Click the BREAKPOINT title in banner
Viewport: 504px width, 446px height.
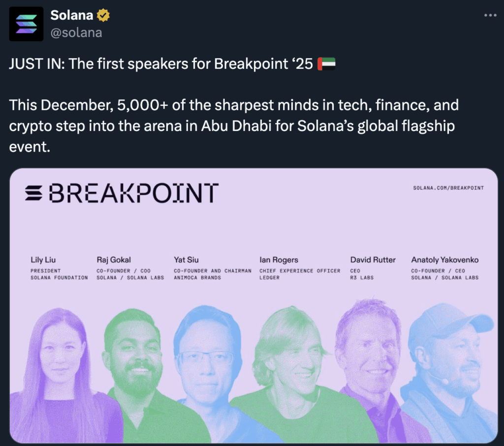pyautogui.click(x=133, y=193)
